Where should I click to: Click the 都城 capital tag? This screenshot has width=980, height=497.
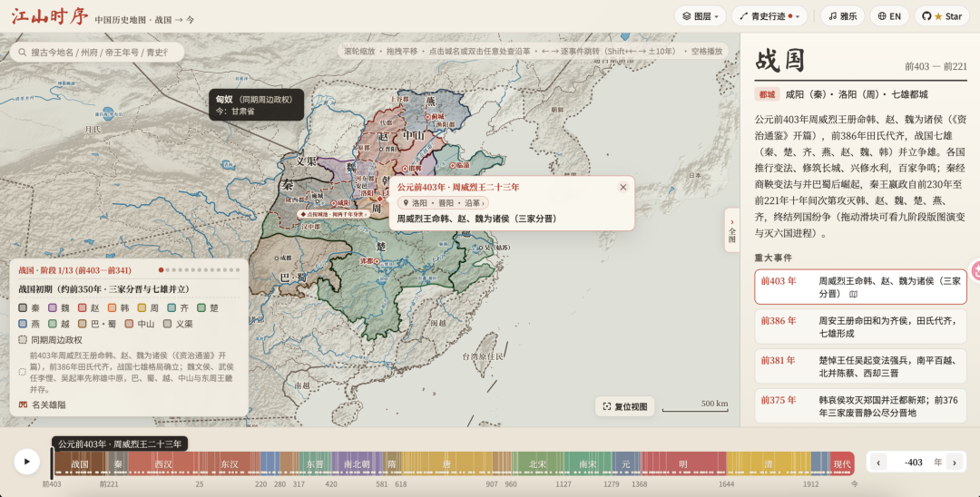click(x=767, y=94)
